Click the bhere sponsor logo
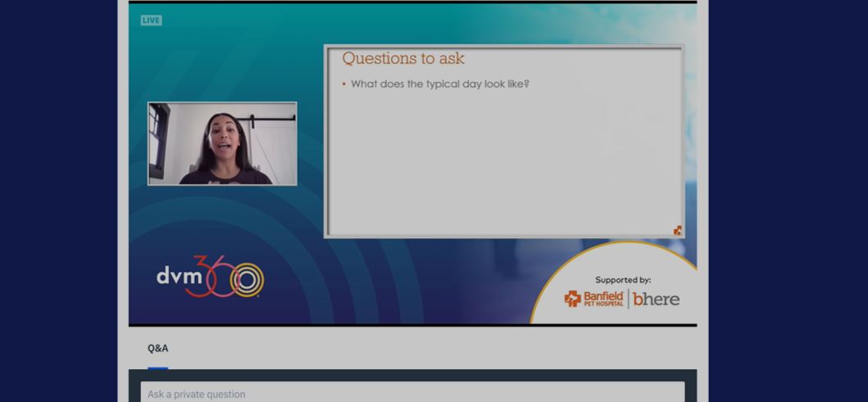The width and height of the screenshot is (868, 402). (657, 299)
